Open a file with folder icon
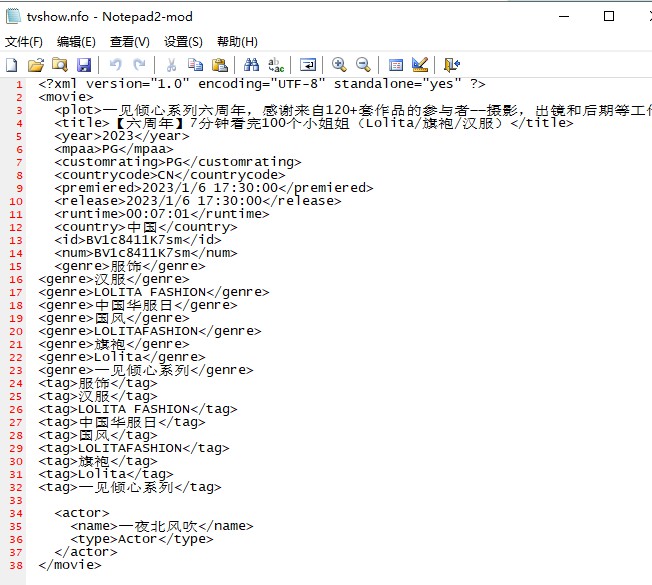The image size is (652, 585). click(36, 65)
